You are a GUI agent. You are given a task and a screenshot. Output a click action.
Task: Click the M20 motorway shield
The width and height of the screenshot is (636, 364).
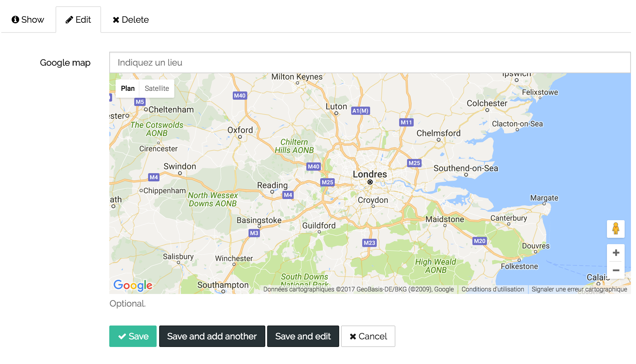click(479, 241)
